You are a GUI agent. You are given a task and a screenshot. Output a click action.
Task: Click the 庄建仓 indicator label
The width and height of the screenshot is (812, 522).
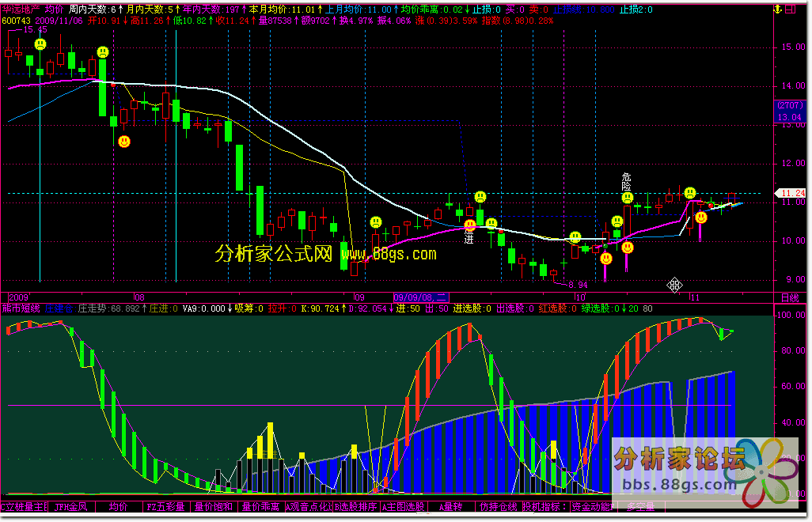pyautogui.click(x=59, y=308)
